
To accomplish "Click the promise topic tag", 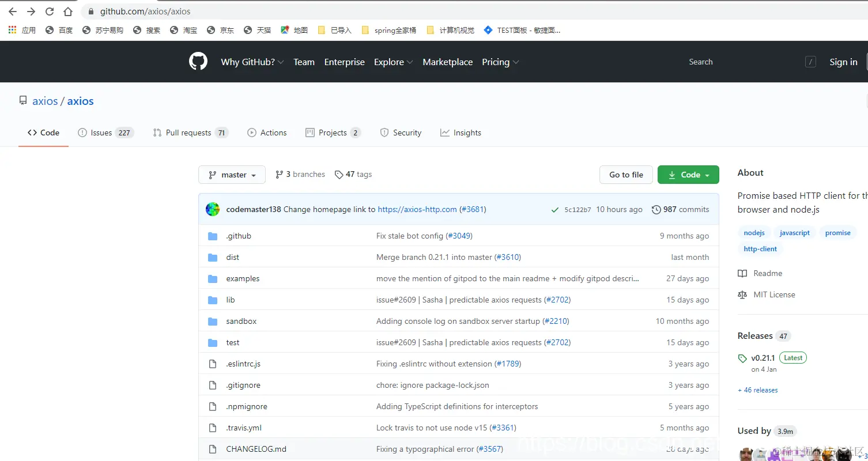I will [x=838, y=233].
